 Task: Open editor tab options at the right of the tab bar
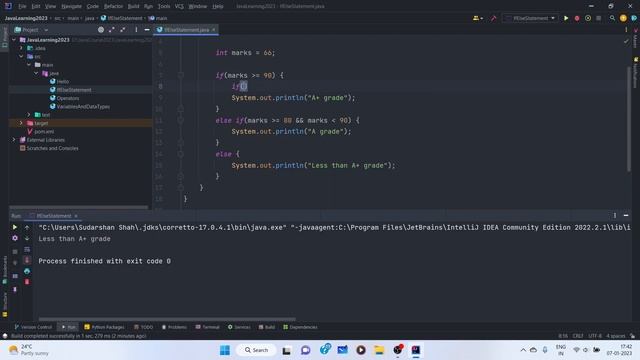[626, 30]
